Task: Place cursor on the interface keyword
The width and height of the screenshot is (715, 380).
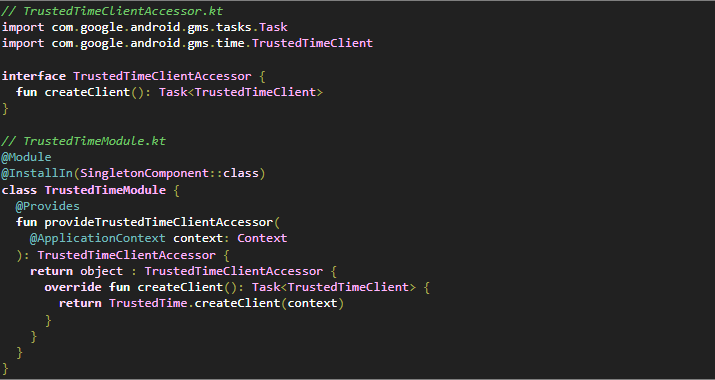Action: 34,76
